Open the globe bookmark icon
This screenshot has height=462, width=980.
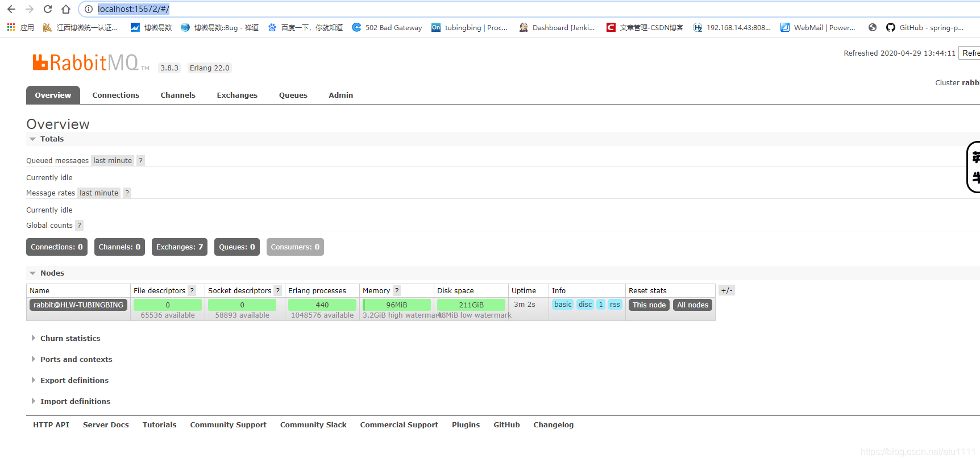click(x=873, y=27)
